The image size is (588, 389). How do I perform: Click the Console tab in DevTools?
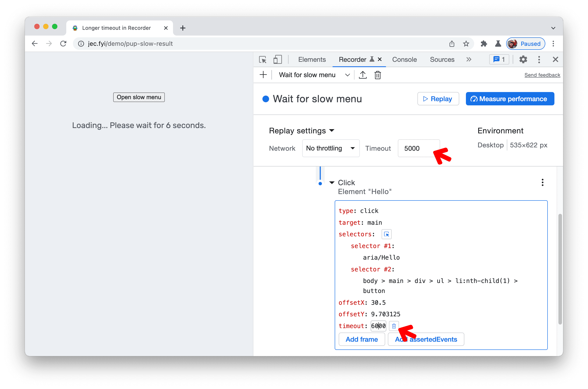click(403, 60)
